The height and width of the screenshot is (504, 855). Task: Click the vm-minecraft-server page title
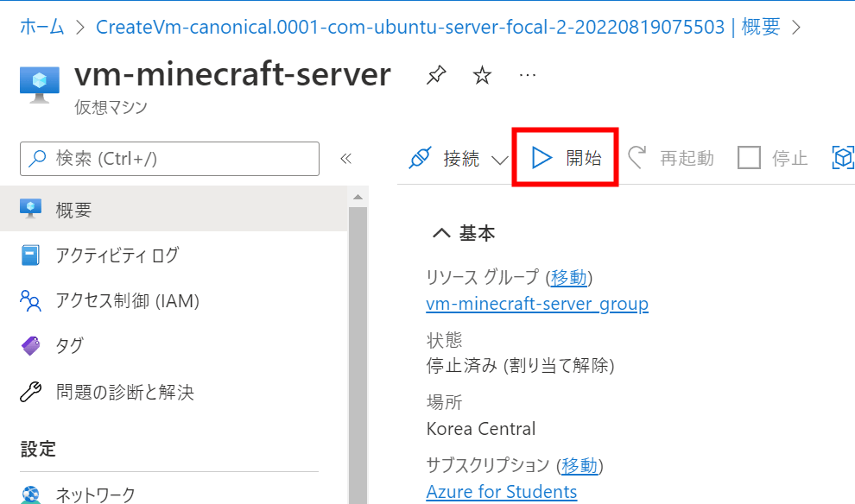click(233, 74)
